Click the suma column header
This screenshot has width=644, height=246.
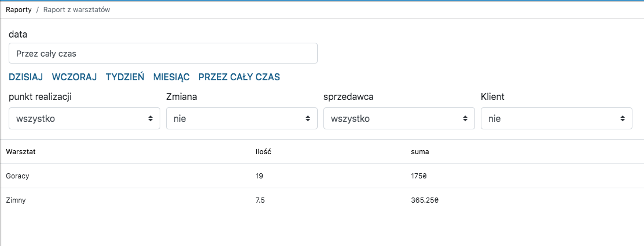point(419,152)
